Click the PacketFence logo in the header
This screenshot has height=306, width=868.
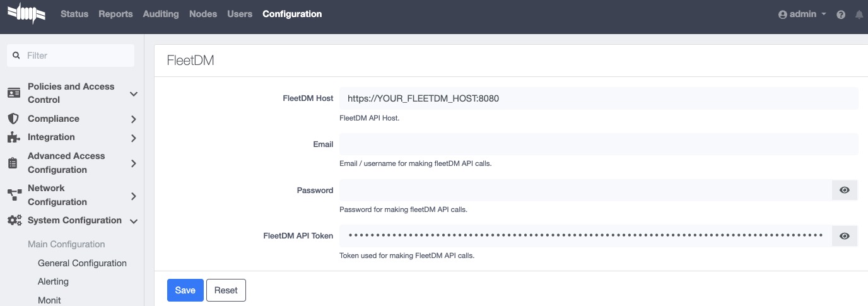tap(26, 14)
